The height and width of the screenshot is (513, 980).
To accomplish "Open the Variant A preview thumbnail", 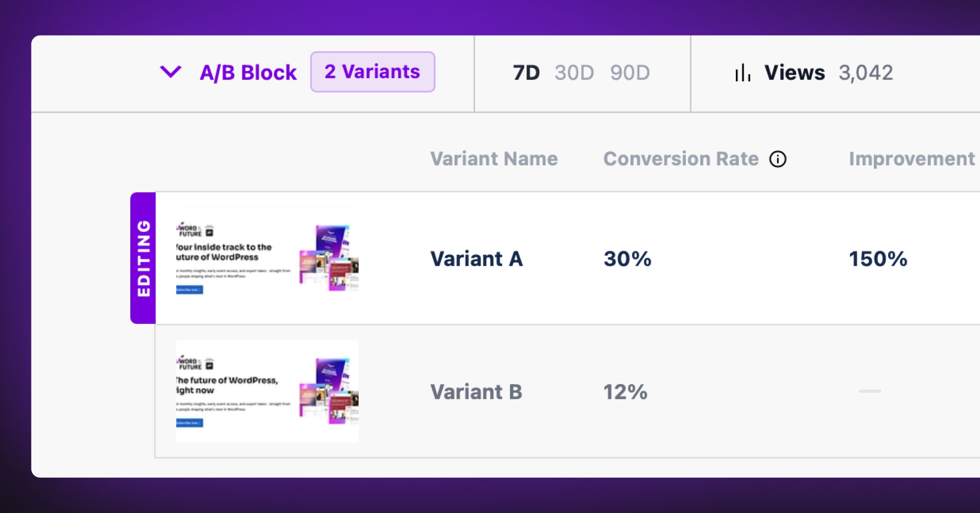I will pyautogui.click(x=267, y=258).
